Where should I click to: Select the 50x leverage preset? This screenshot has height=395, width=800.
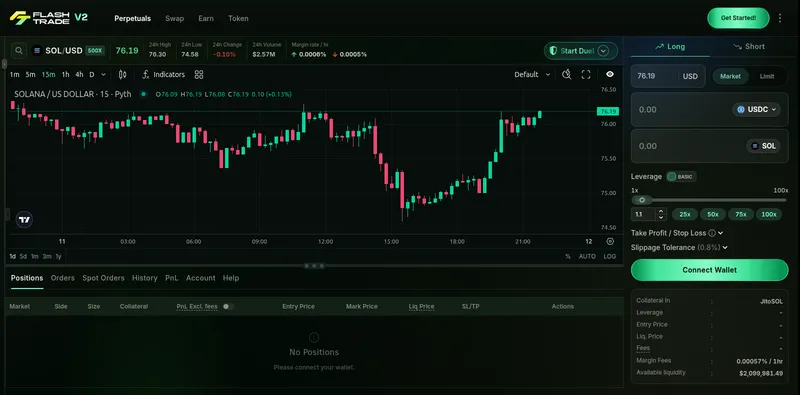pos(713,214)
